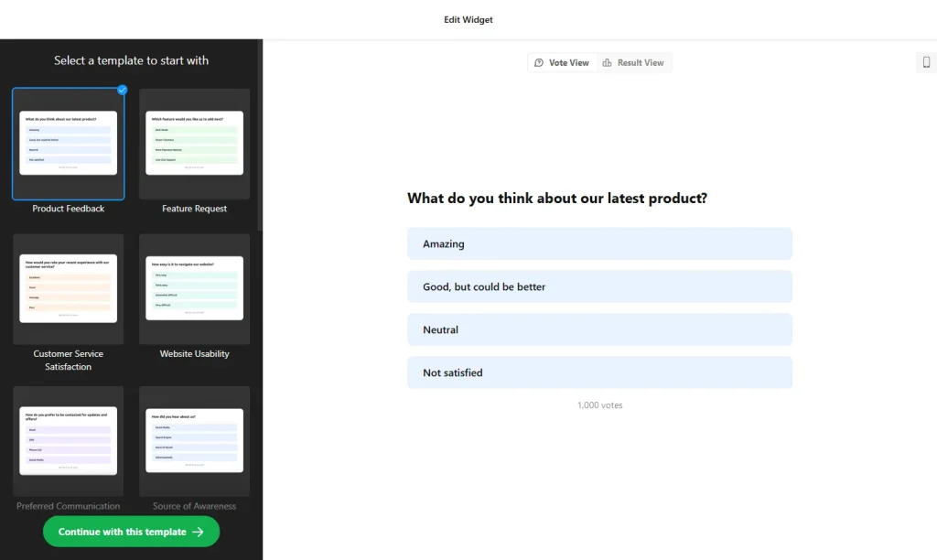The height and width of the screenshot is (560, 937).
Task: Choose the Website Usability template thumbnail
Action: click(194, 288)
